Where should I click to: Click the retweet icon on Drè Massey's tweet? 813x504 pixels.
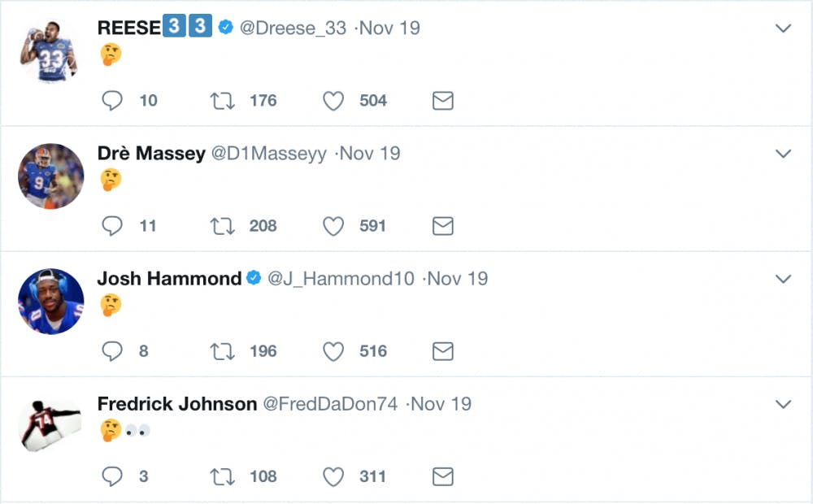220,226
